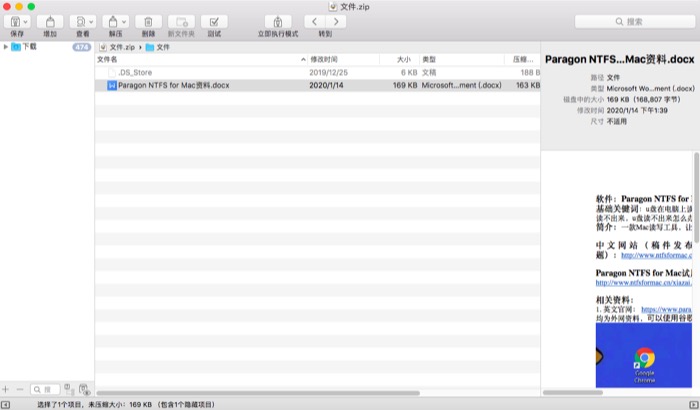Click the sidebar tree-structure icon
Image resolution: width=700 pixels, height=410 pixels.
pyautogui.click(x=69, y=389)
